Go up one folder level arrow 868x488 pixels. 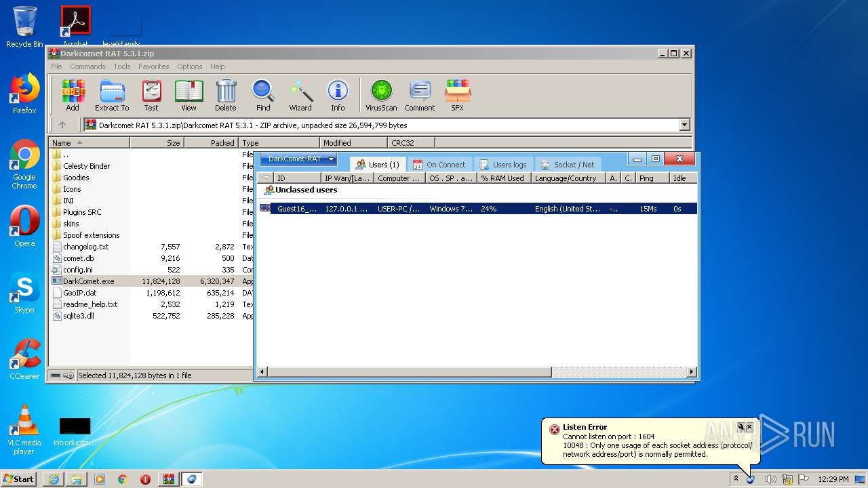[x=62, y=125]
